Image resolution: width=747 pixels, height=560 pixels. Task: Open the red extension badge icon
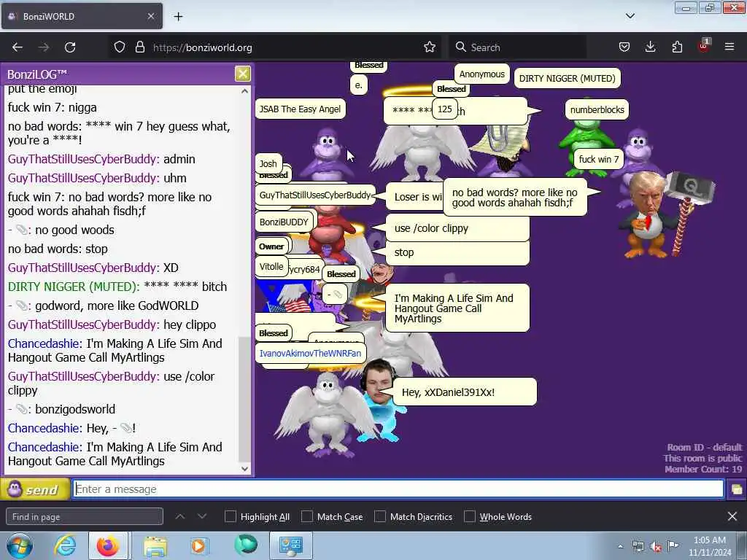click(x=704, y=46)
